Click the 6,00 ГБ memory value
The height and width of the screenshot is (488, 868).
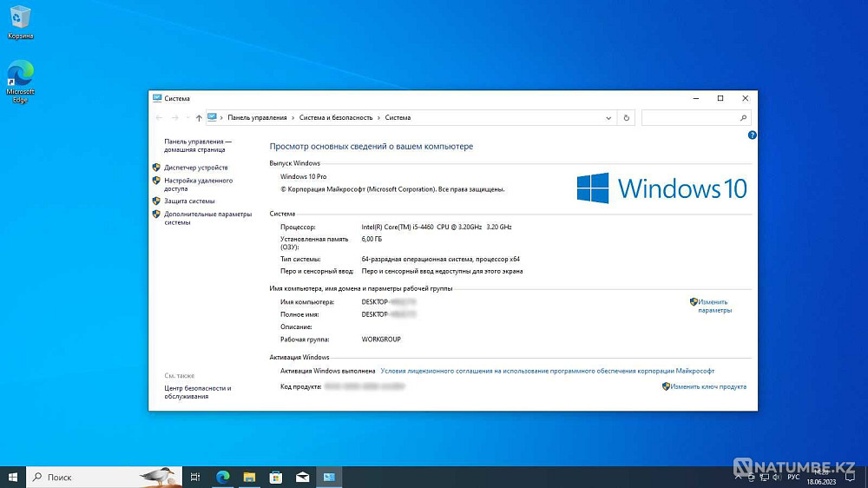coord(372,240)
